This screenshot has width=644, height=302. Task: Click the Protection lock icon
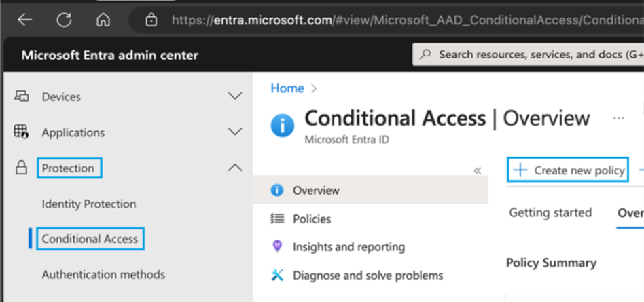click(21, 168)
